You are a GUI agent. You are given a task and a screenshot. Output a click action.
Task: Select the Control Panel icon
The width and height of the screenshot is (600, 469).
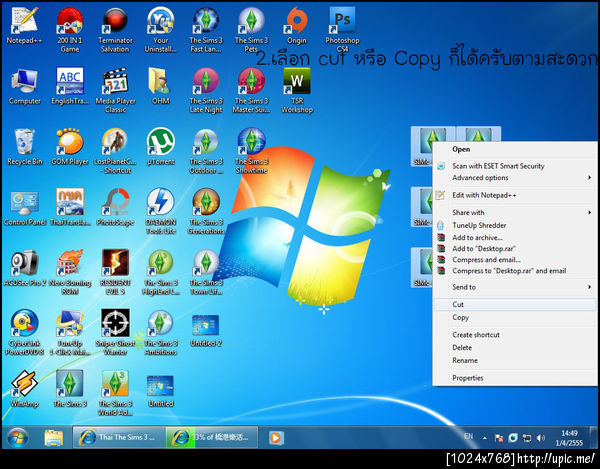(24, 208)
